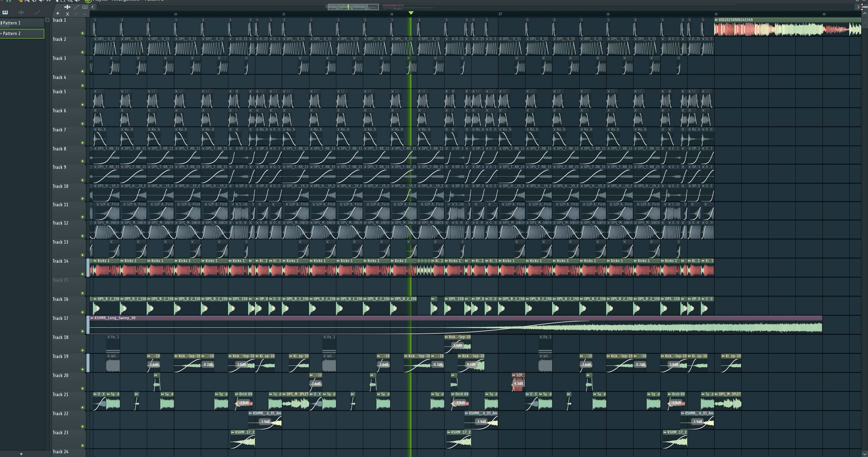Image resolution: width=868 pixels, height=457 pixels.
Task: Click the piano-keys pattern filter icon in picker
Action: click(x=5, y=12)
